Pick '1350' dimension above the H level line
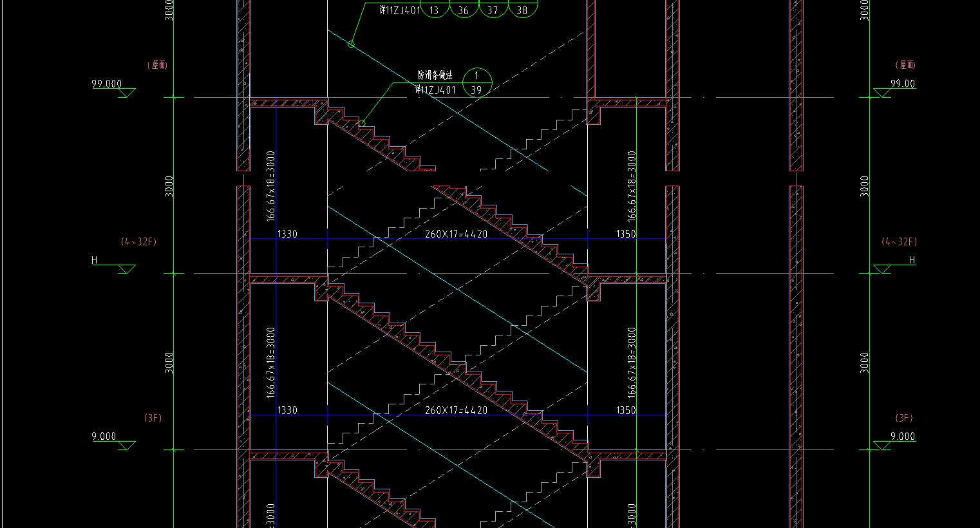The height and width of the screenshot is (528, 980). point(626,234)
